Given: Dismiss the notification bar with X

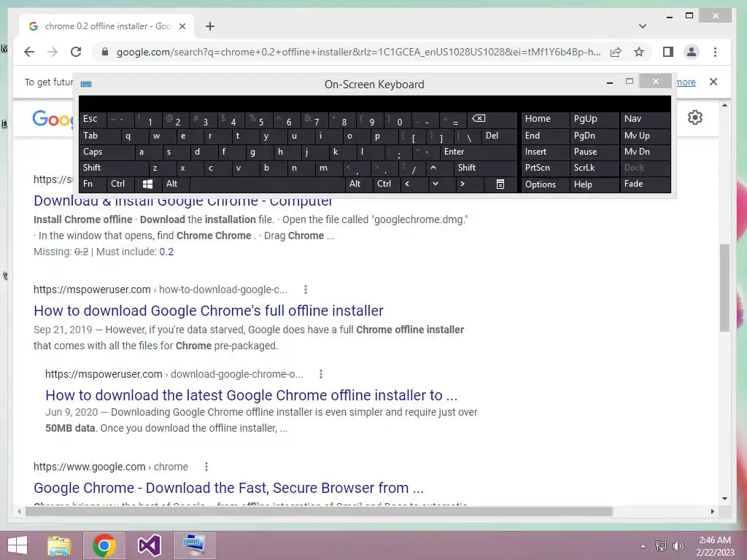Looking at the screenshot, I should click(713, 82).
